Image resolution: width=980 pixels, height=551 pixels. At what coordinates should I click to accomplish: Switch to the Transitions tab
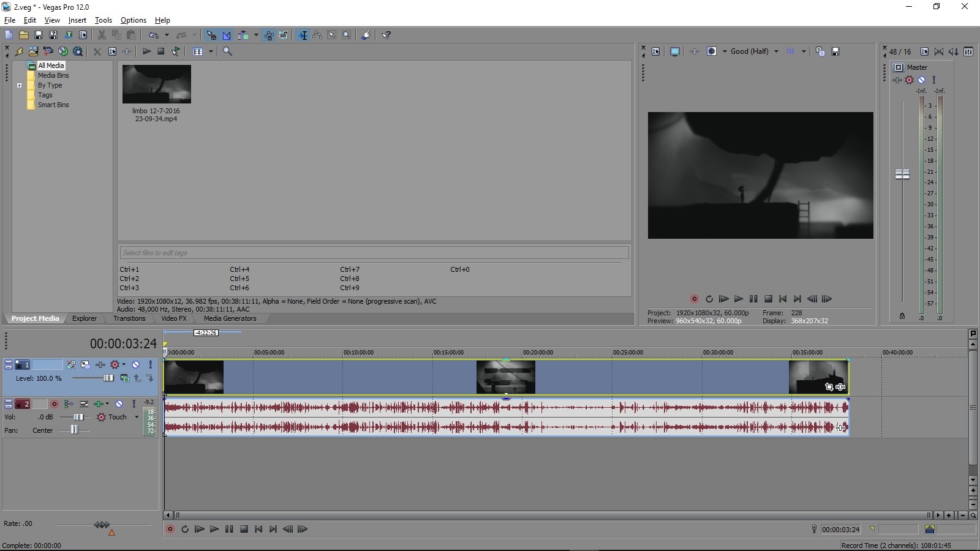129,318
